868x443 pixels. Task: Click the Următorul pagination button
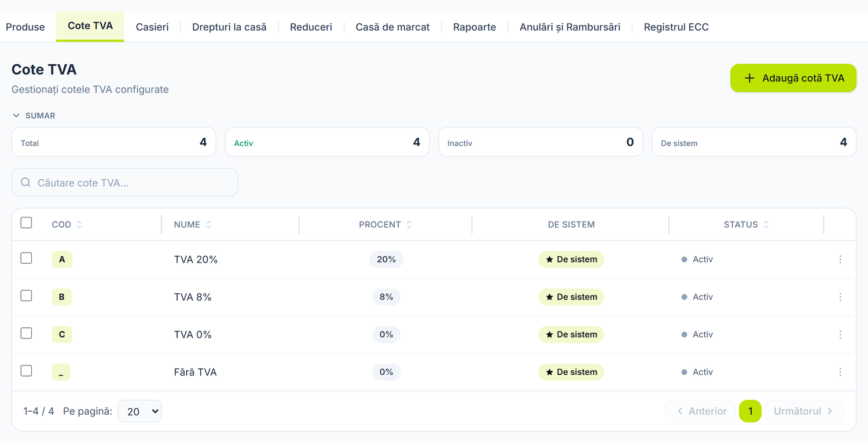(804, 411)
